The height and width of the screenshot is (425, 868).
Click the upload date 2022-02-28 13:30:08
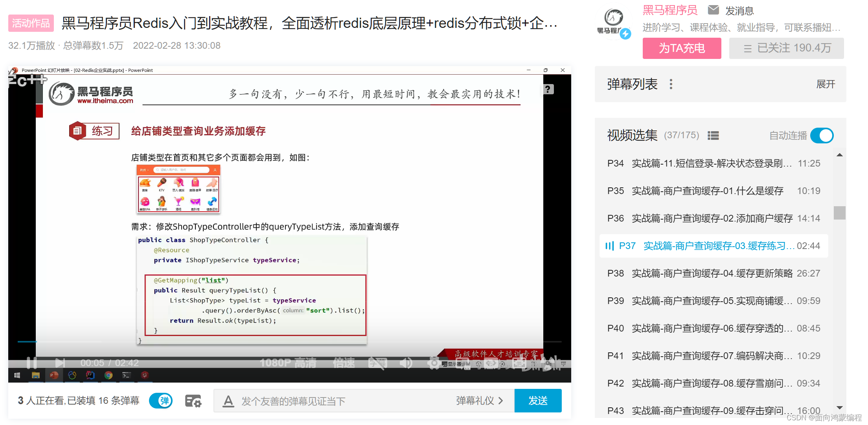click(177, 46)
